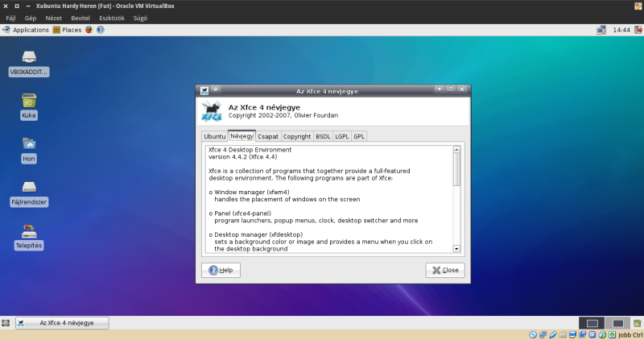Click the Xfce window menu icon in titlebar
644x340 pixels.
tap(204, 91)
